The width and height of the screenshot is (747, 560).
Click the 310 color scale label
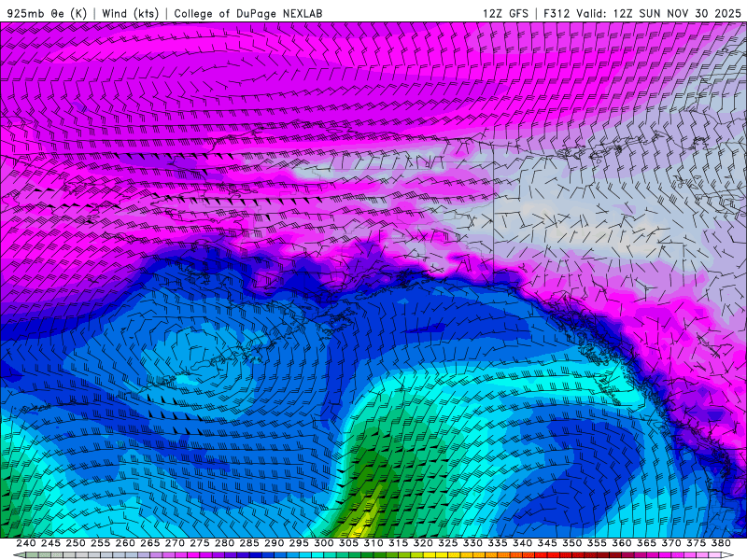point(373,543)
